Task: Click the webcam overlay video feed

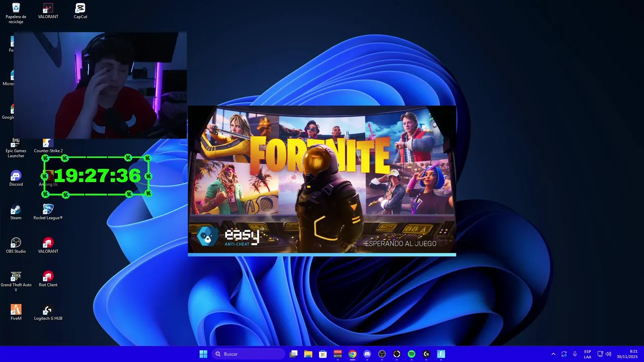Action: [100, 85]
